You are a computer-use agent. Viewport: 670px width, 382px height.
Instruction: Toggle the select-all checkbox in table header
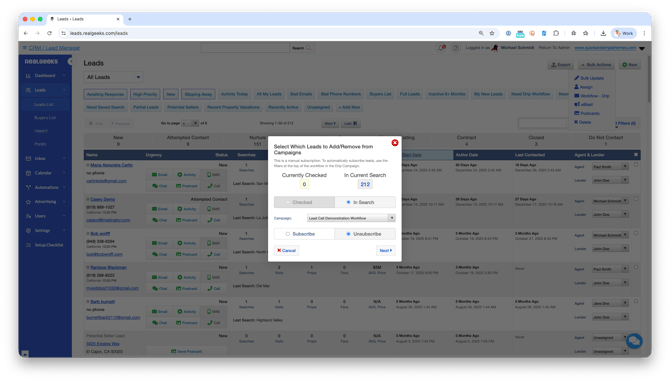pyautogui.click(x=636, y=155)
